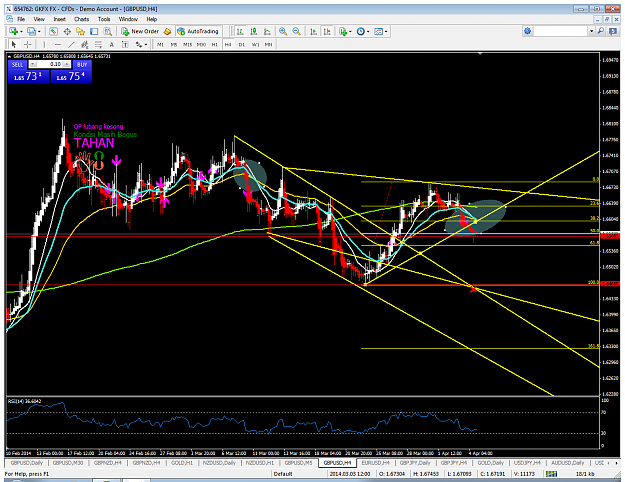
Task: Switch chart to Candlesticks mode
Action: pos(254,31)
